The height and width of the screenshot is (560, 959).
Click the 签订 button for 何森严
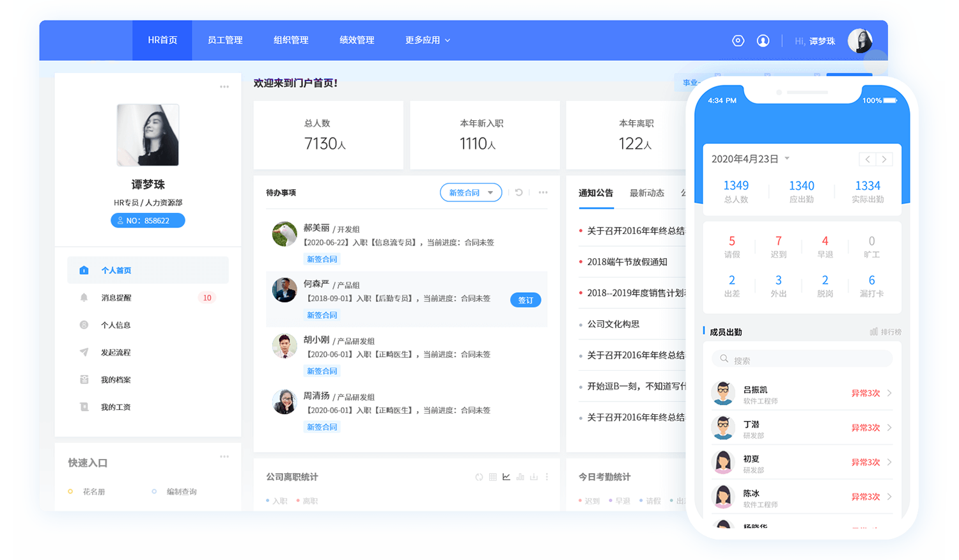pyautogui.click(x=525, y=300)
